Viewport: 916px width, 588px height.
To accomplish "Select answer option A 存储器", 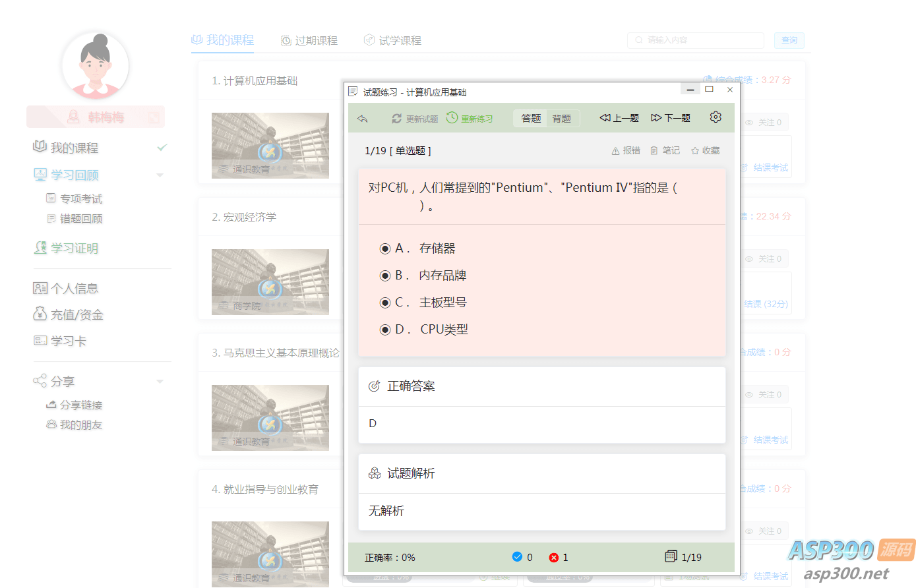I will (x=385, y=249).
